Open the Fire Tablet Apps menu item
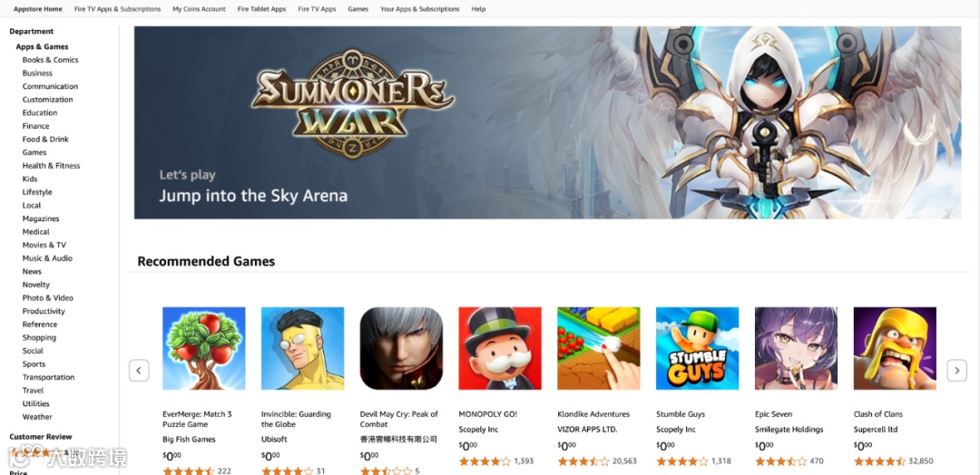 point(262,9)
